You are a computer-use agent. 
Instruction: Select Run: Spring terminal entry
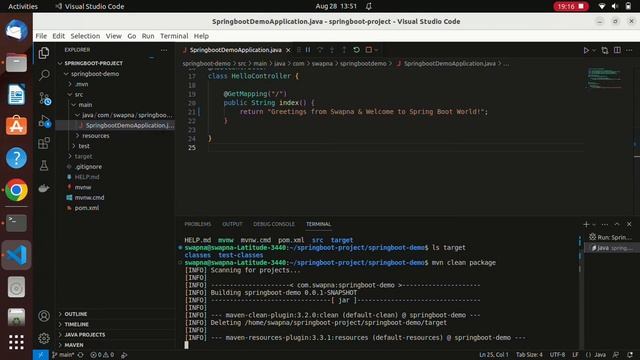(610, 237)
